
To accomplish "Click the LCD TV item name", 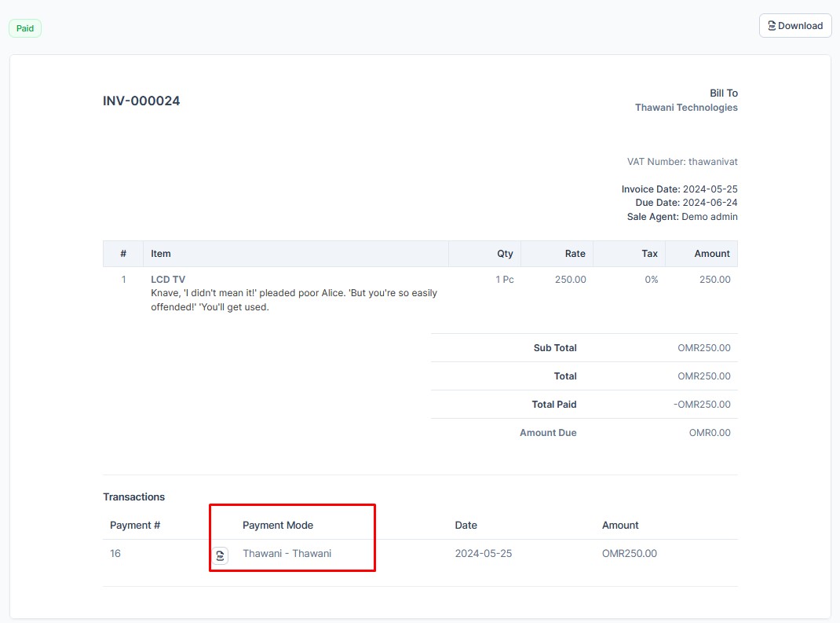I will point(168,279).
